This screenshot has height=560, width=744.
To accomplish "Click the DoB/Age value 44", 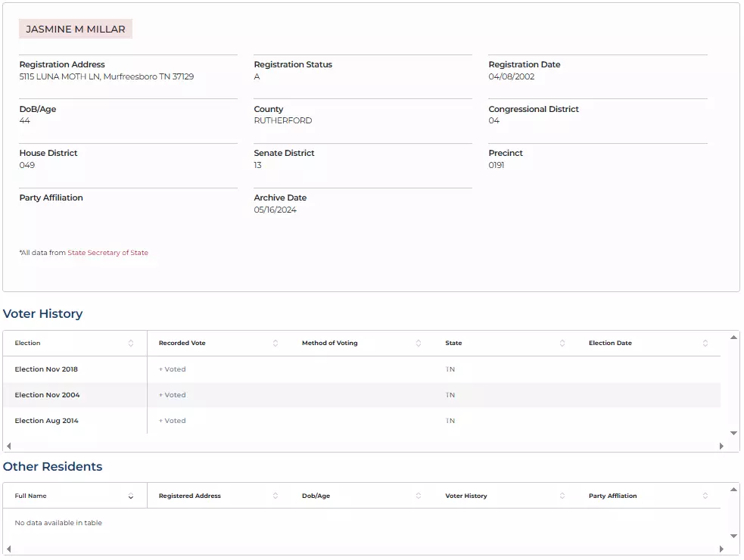I will [x=25, y=120].
